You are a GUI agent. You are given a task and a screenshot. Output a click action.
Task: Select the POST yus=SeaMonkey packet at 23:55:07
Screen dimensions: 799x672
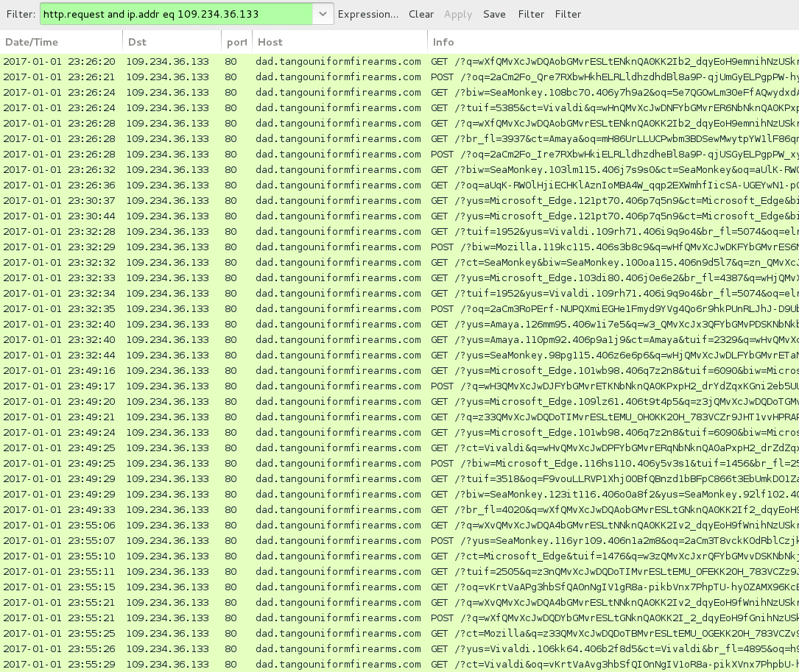click(399, 540)
